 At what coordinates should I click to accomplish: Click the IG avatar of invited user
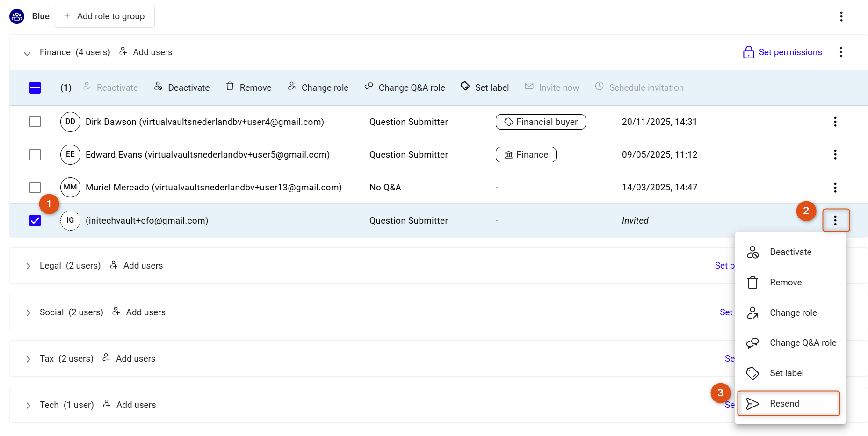(x=70, y=220)
